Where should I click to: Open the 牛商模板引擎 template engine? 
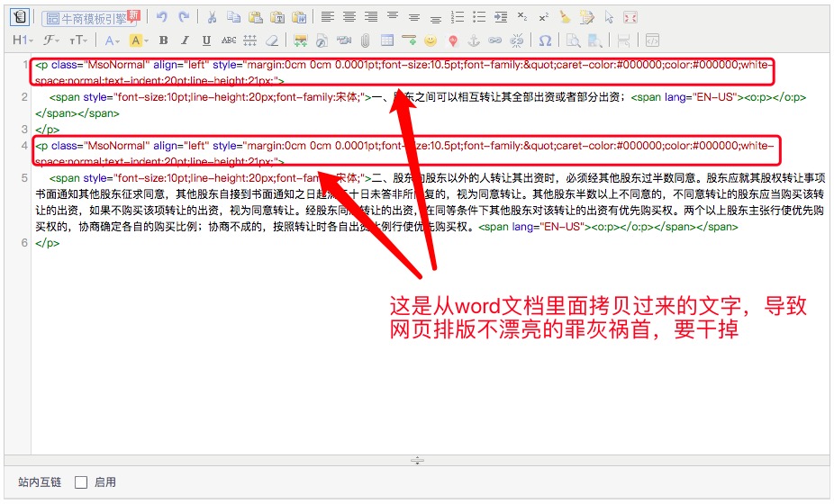[90, 18]
